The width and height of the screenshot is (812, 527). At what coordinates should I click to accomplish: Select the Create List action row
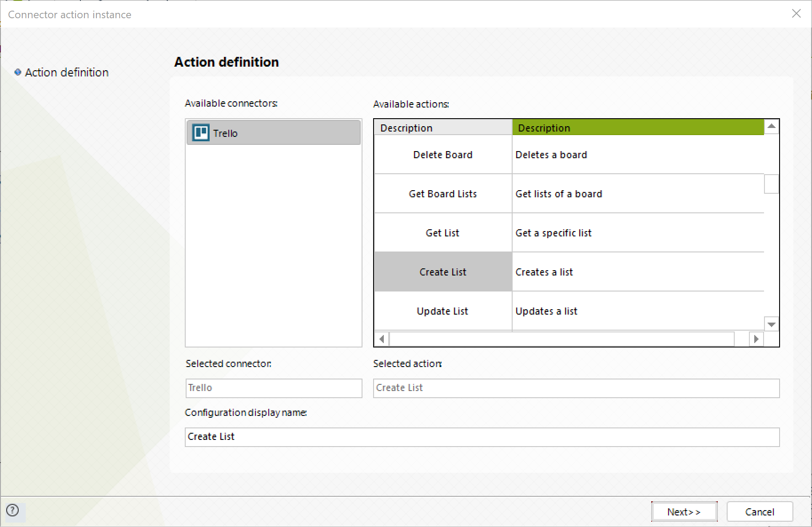tap(443, 272)
